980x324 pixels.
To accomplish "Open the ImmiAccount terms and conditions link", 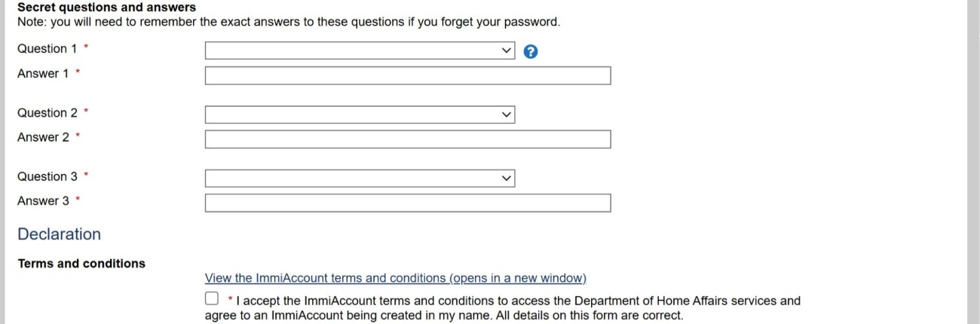I will click(395, 277).
